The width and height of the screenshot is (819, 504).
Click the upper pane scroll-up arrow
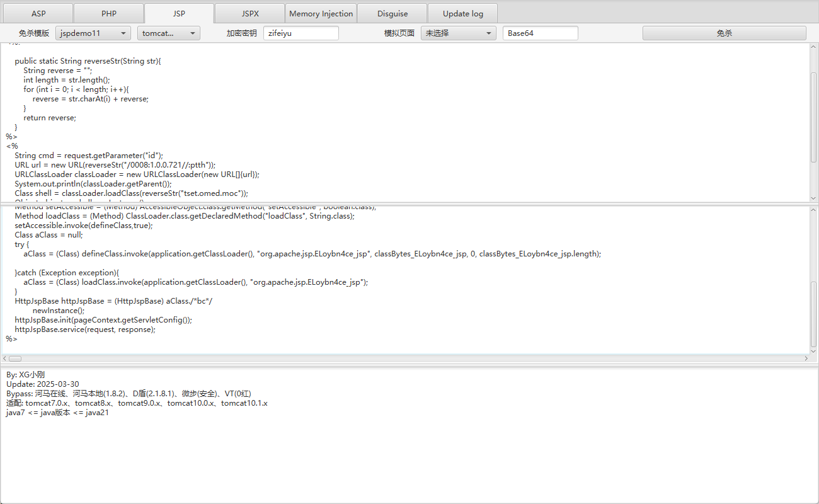click(x=813, y=47)
